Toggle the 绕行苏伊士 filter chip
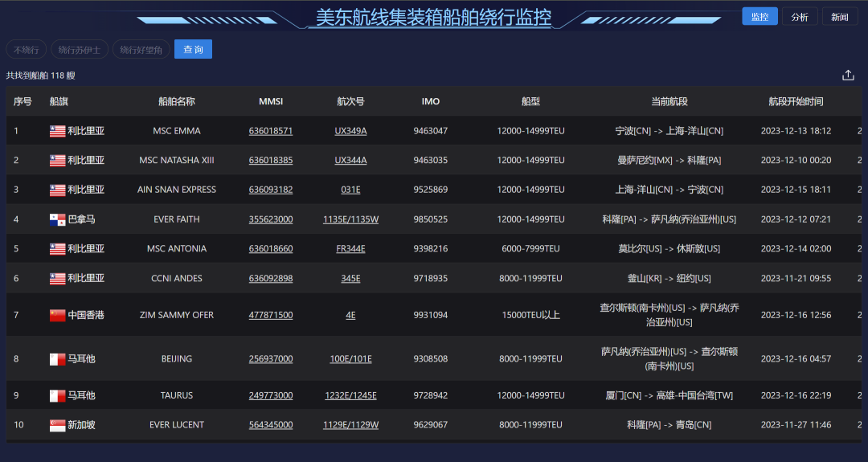Screen dimensions: 868x462 [79, 49]
